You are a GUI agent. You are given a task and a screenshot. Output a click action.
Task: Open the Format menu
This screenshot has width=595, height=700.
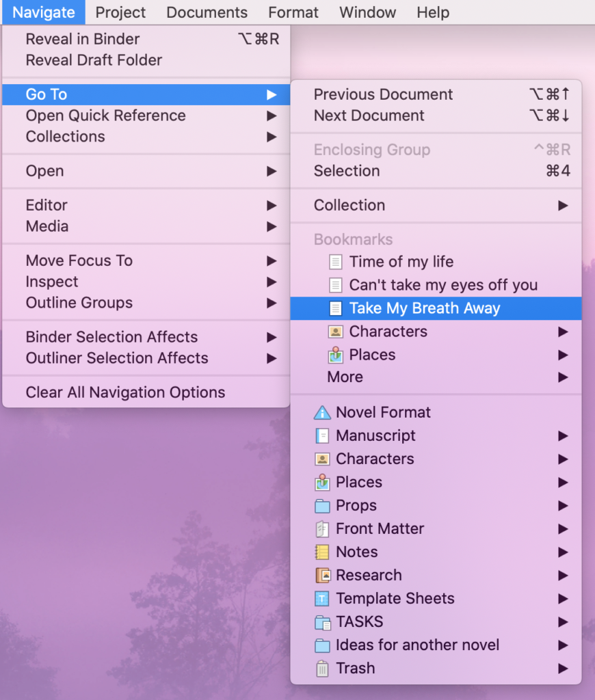pos(293,12)
